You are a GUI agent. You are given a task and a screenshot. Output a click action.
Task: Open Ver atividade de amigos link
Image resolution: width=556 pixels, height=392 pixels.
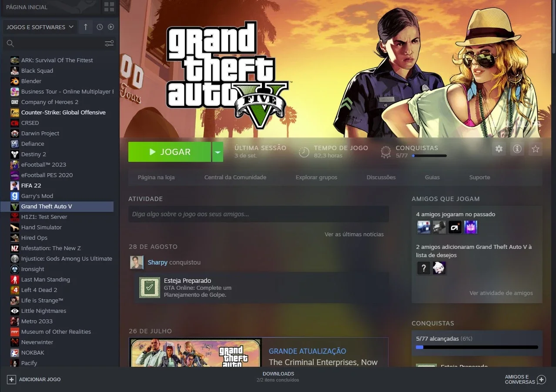pyautogui.click(x=501, y=293)
